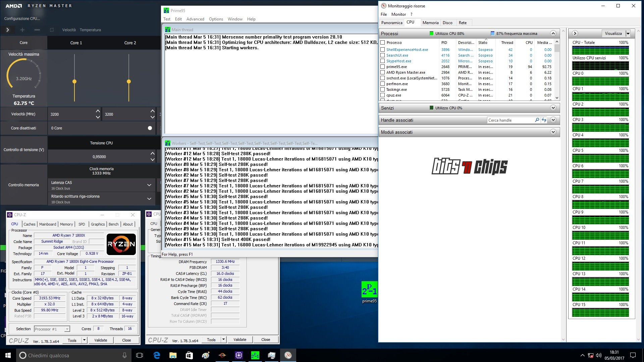The height and width of the screenshot is (362, 644).
Task: Open Windows Start menu
Action: [8, 355]
